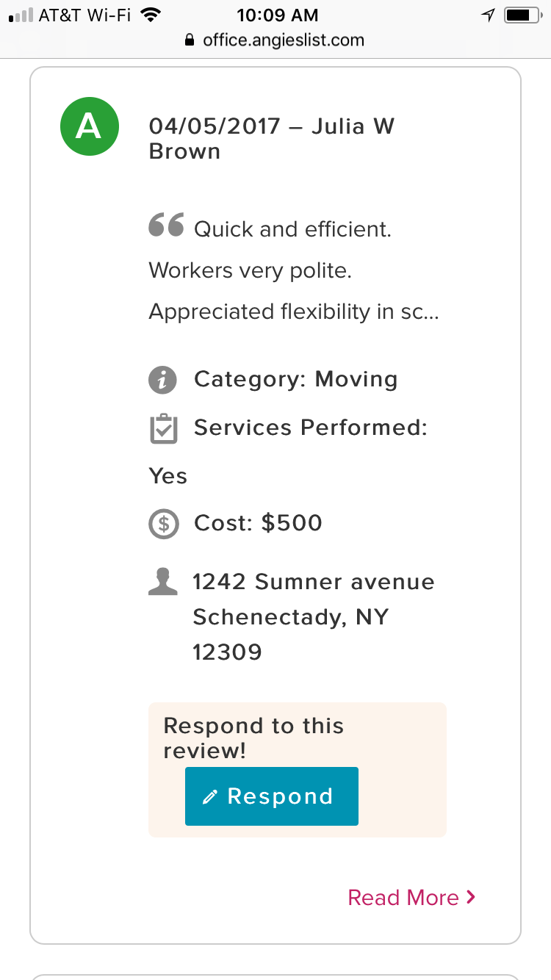Tap the clipboard check Services Performed icon

pyautogui.click(x=163, y=428)
